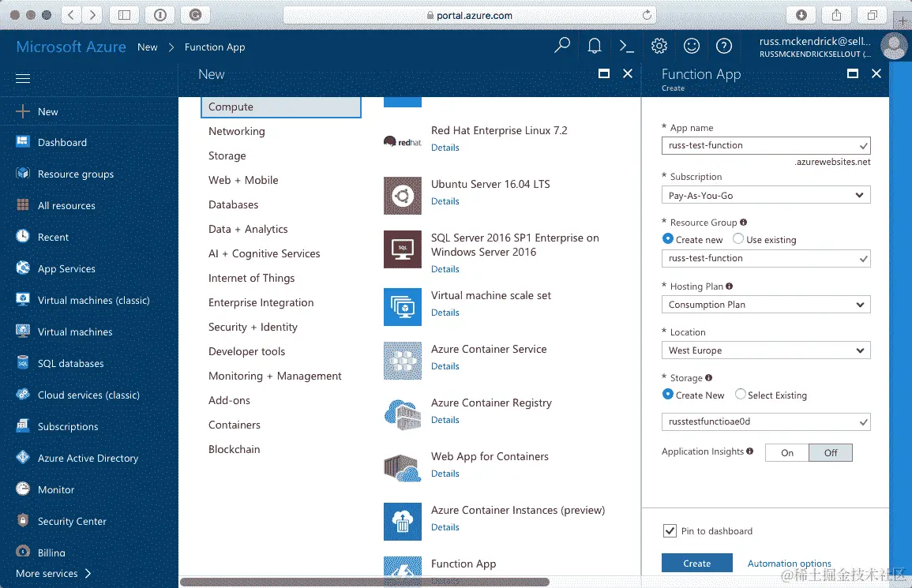Screen dimensions: 912x588
Task: Click the Azure Active Directory icon
Action: coord(23,457)
